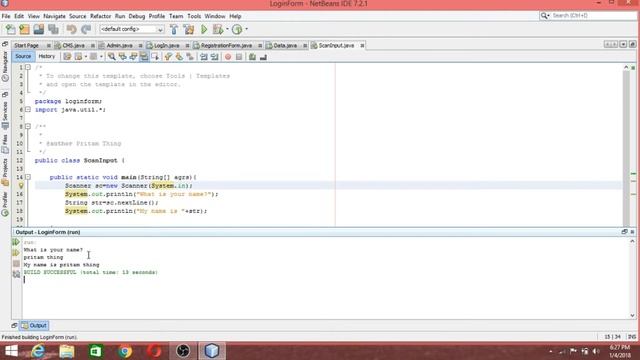
Task: Click the lightbulb hint on line 15
Action: (x=21, y=186)
